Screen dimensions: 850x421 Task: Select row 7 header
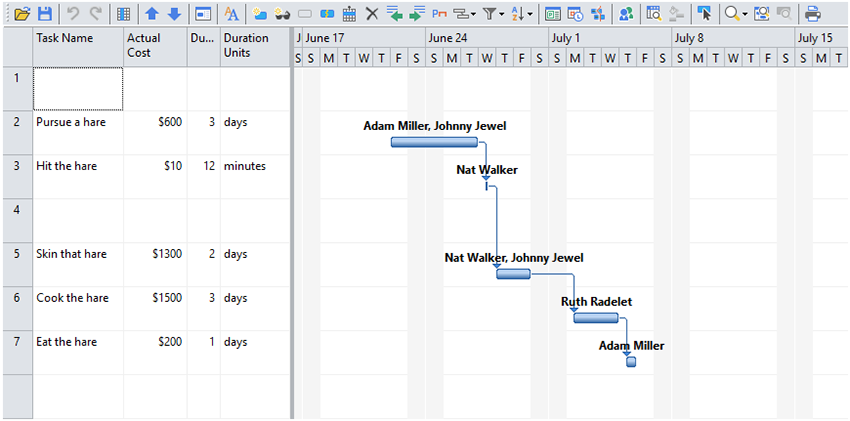(x=17, y=342)
